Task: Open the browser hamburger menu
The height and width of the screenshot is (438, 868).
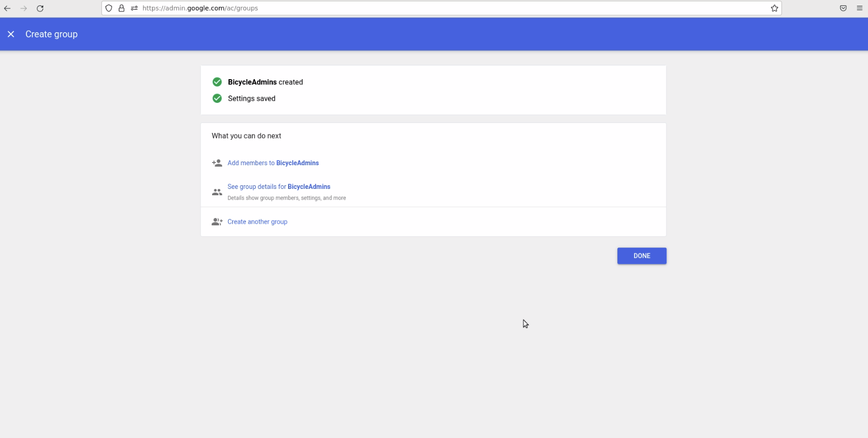Action: (x=860, y=8)
